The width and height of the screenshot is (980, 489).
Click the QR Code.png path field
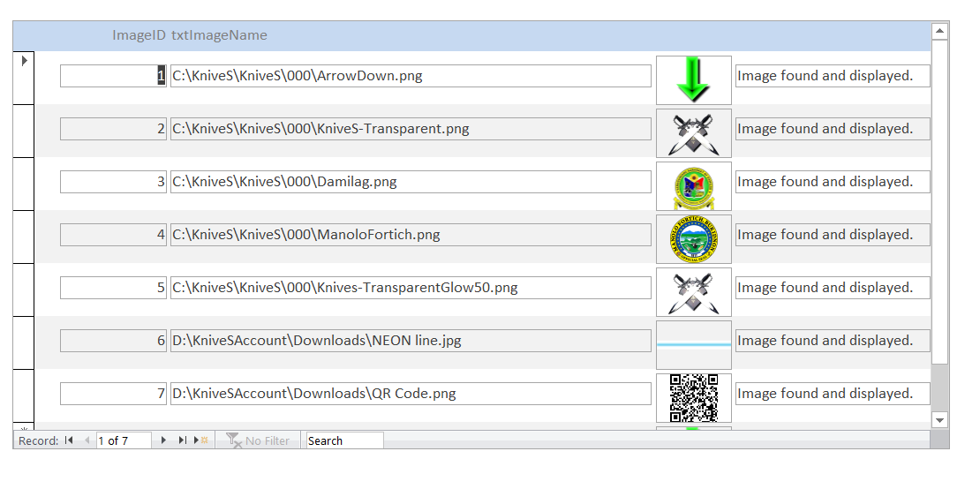tap(411, 395)
